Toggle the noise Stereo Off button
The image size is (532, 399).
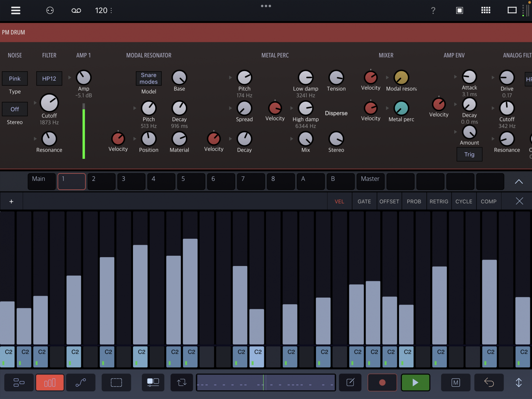pos(15,109)
